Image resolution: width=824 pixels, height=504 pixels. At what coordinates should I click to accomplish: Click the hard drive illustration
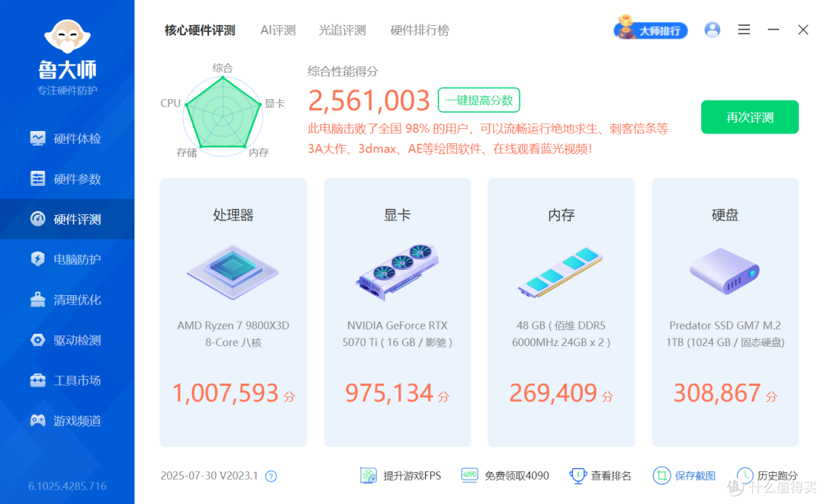point(725,271)
